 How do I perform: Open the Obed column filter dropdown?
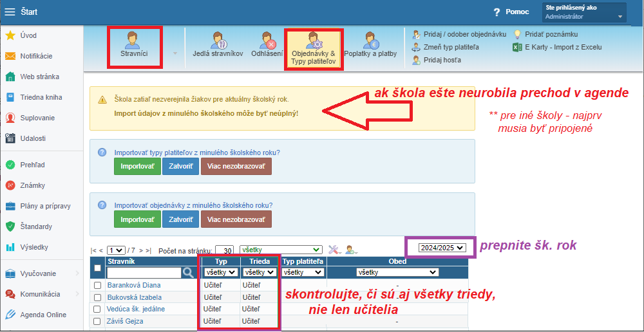click(x=397, y=273)
